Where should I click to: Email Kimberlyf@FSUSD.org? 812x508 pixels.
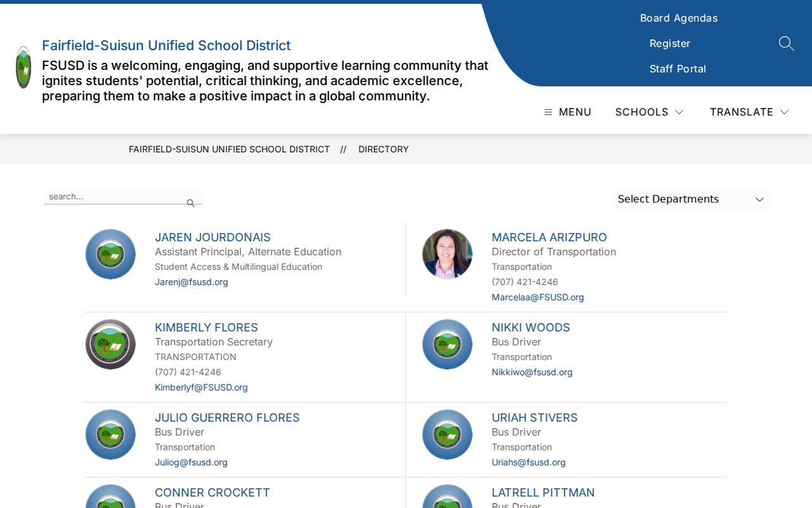click(201, 387)
